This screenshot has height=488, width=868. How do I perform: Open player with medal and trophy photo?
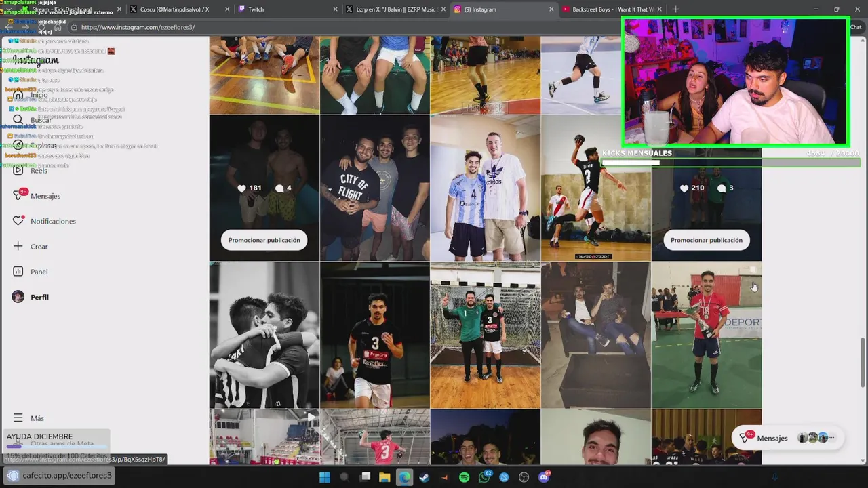(x=706, y=335)
